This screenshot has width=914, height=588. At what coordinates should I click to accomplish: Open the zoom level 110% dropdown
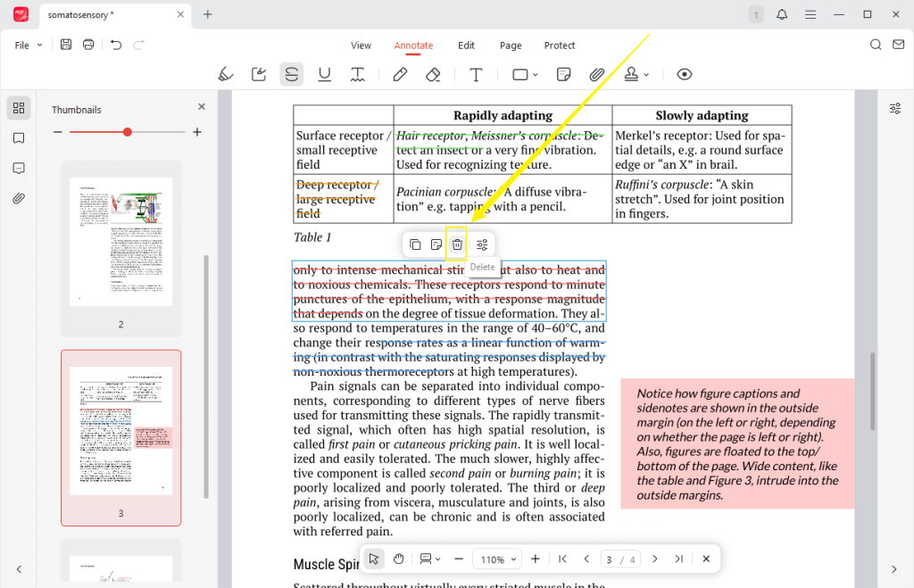point(496,559)
